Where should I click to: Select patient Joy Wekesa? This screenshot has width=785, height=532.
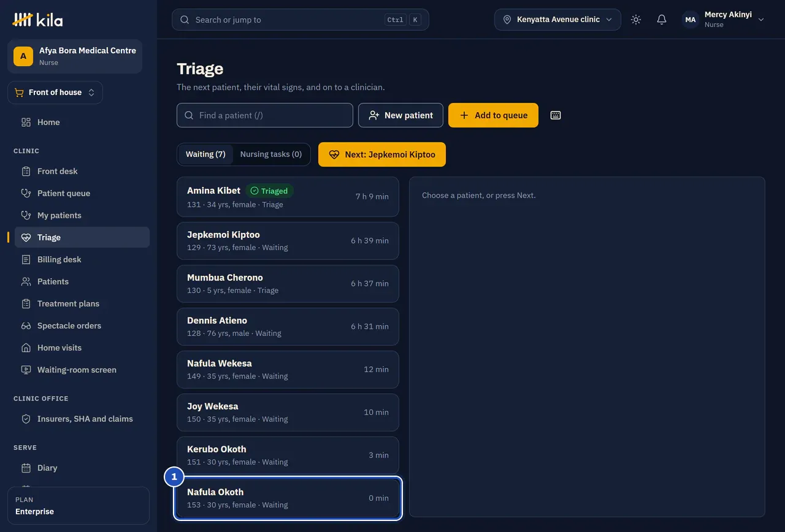288,412
